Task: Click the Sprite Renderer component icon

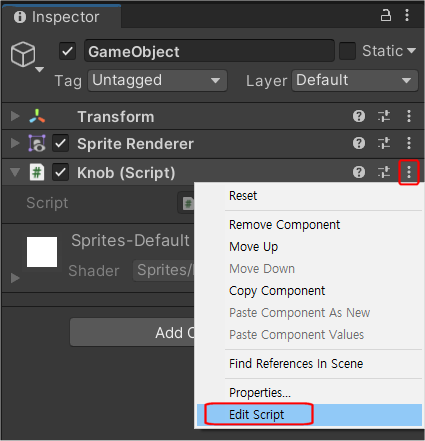Action: coord(37,144)
